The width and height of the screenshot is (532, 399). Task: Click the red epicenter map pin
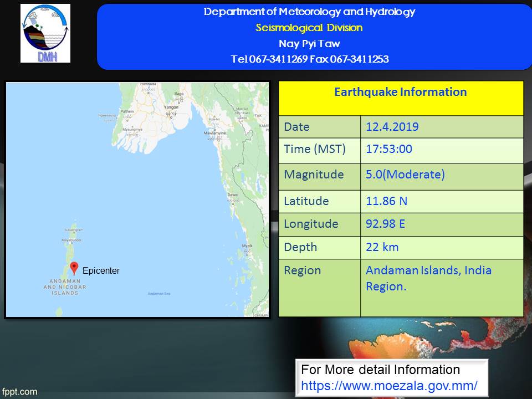(x=74, y=268)
